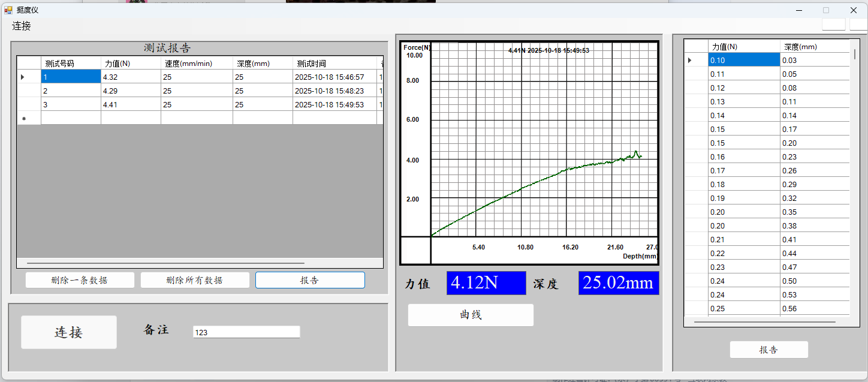Click 删除所有数据 button
Screen dimensions: 868x382
[195, 280]
